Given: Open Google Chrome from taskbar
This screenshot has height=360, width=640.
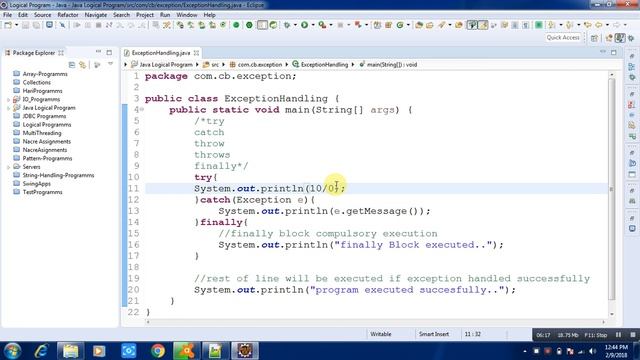Looking at the screenshot, I should tap(158, 351).
